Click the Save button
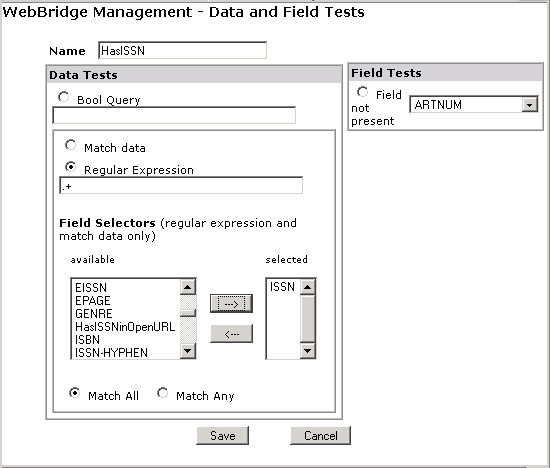This screenshot has width=550, height=468. [223, 436]
